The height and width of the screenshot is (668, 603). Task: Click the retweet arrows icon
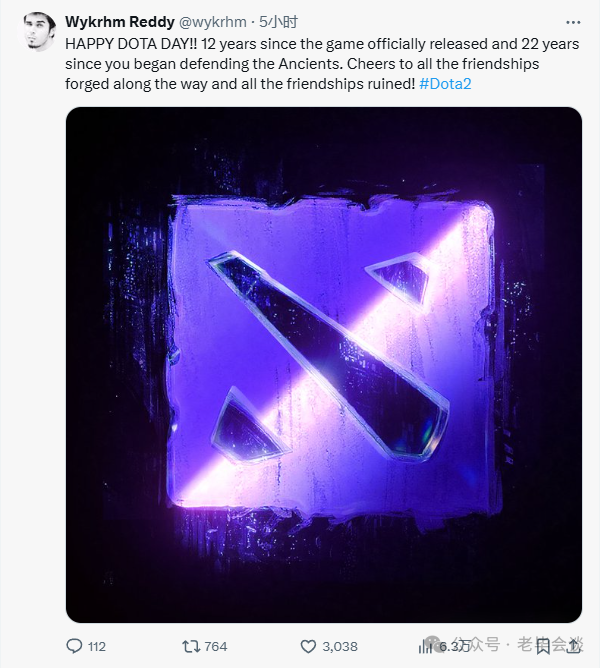point(191,646)
